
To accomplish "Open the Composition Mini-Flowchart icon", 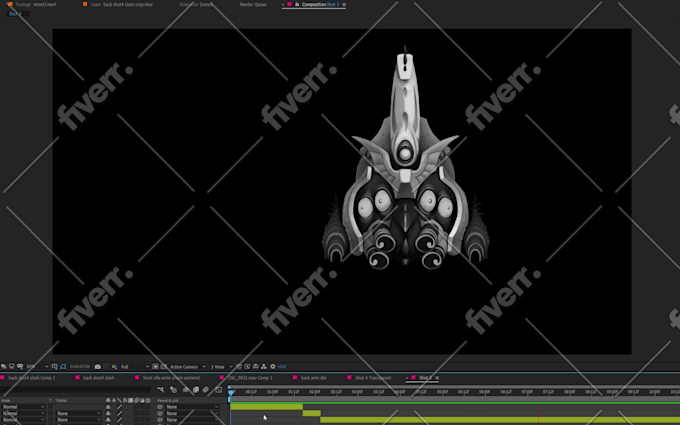I will coord(161,389).
